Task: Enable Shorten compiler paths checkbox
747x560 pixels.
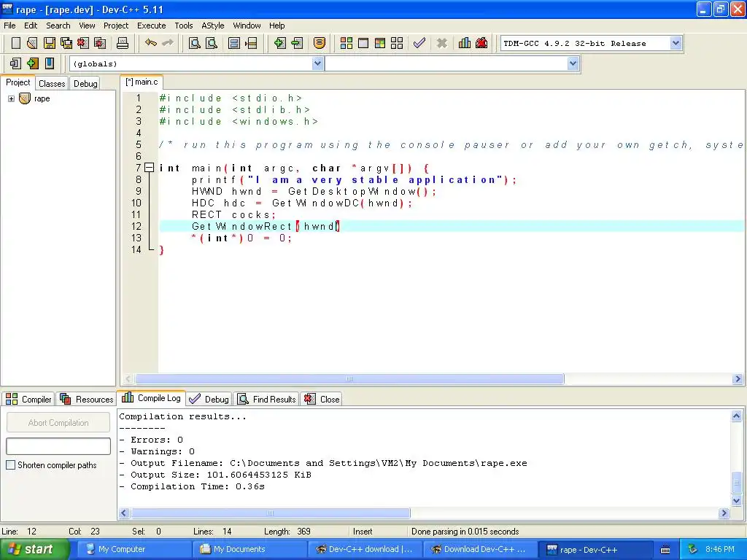Action: [10, 464]
